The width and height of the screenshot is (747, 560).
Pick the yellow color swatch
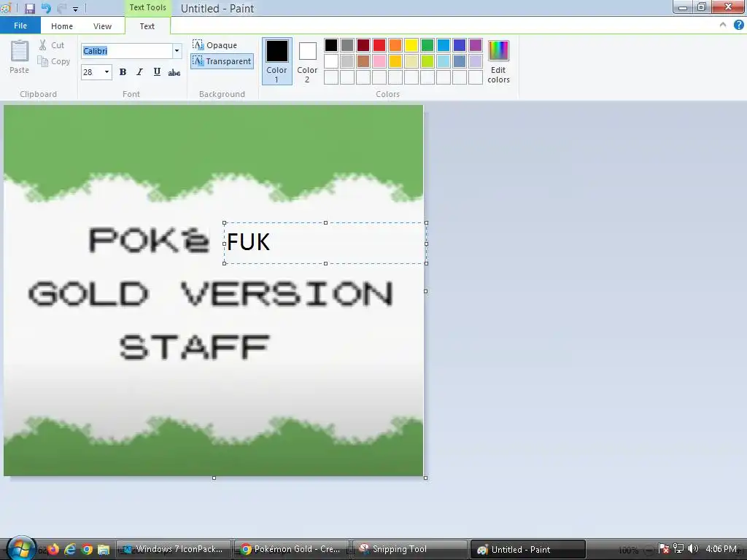(x=411, y=45)
